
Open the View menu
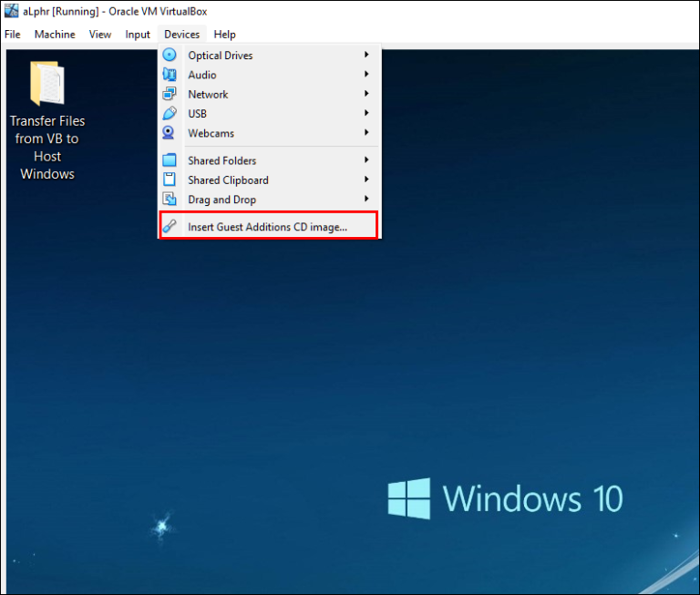[x=100, y=35]
